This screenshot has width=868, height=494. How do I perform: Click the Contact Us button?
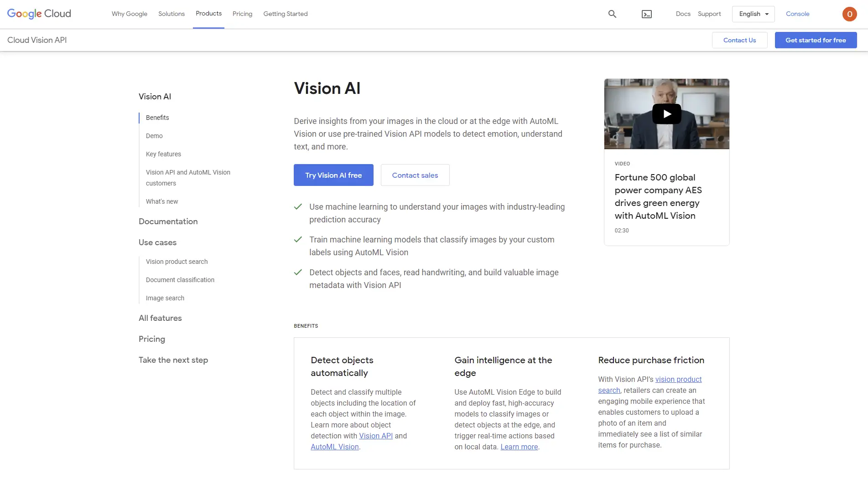739,40
